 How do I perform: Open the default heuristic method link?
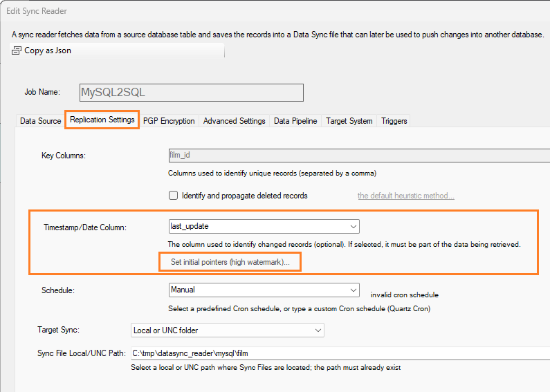pyautogui.click(x=405, y=196)
